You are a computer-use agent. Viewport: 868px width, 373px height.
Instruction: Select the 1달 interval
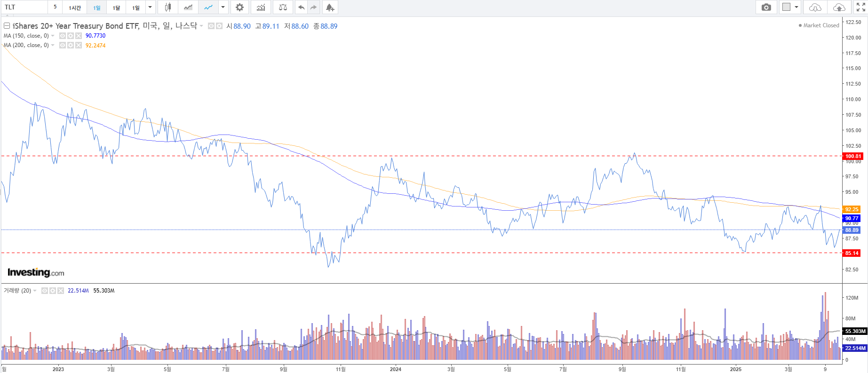(116, 7)
